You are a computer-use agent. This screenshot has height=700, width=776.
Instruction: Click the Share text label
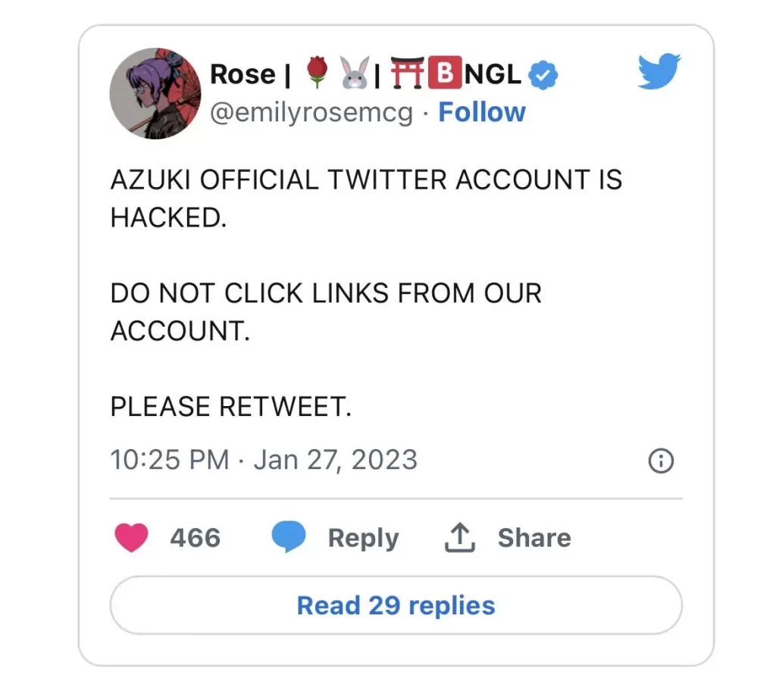(x=534, y=538)
